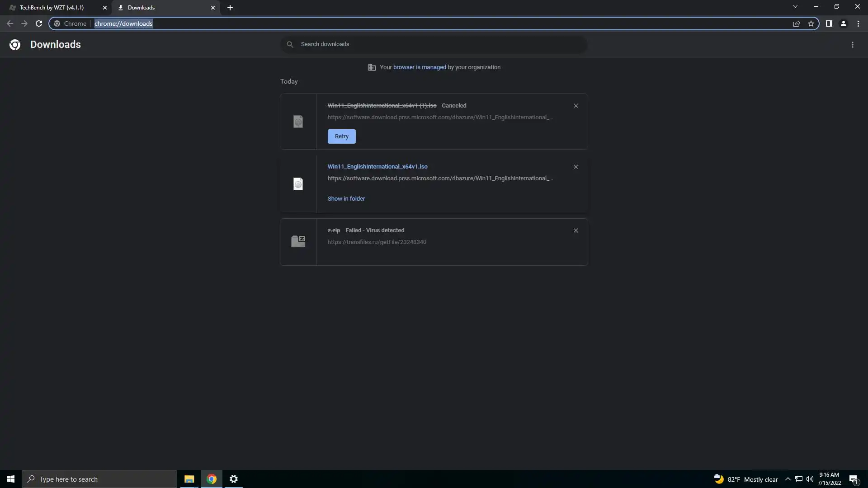This screenshot has width=868, height=488.
Task: Focus the Search downloads field
Action: pos(434,44)
